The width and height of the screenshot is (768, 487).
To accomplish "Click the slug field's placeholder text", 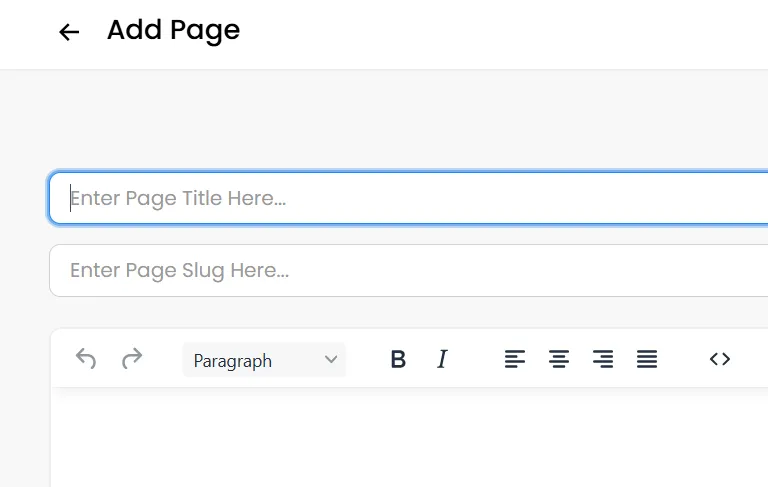I will click(179, 270).
